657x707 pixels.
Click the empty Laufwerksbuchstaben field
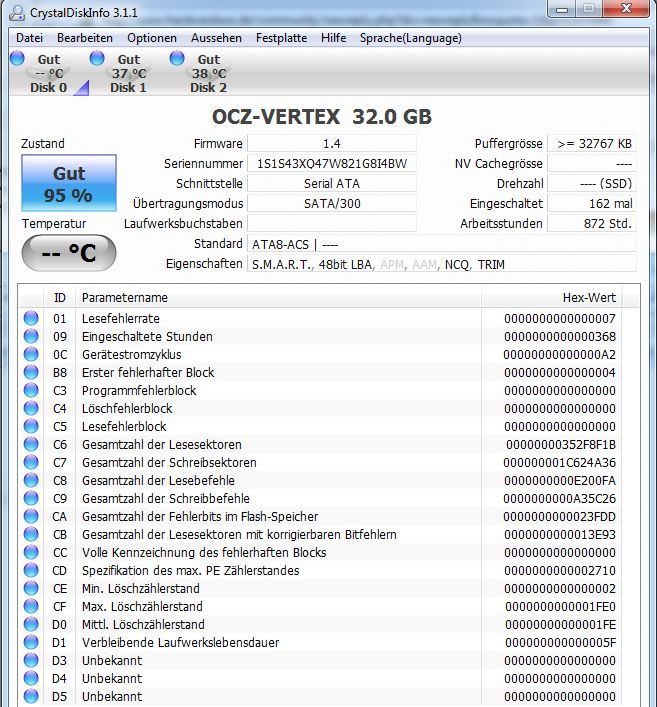click(332, 223)
